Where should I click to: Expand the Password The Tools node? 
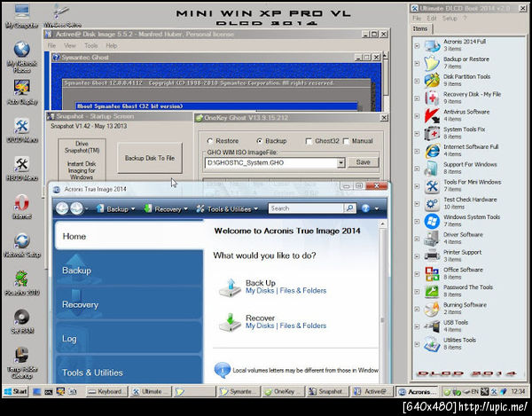point(417,291)
